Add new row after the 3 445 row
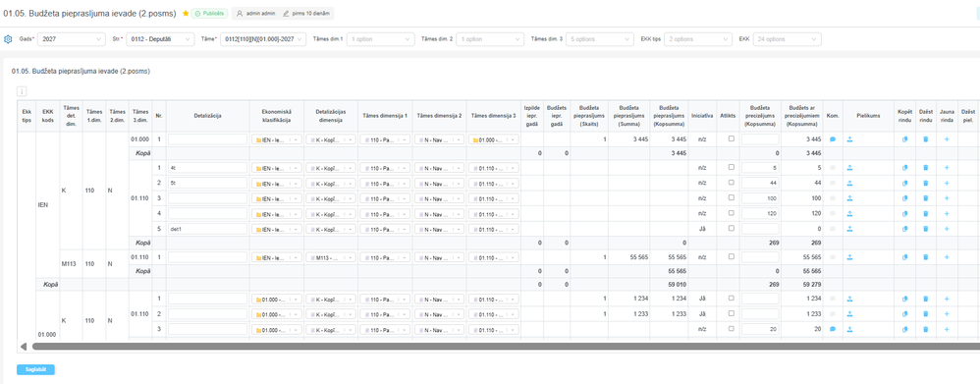980x384 pixels. (x=947, y=139)
